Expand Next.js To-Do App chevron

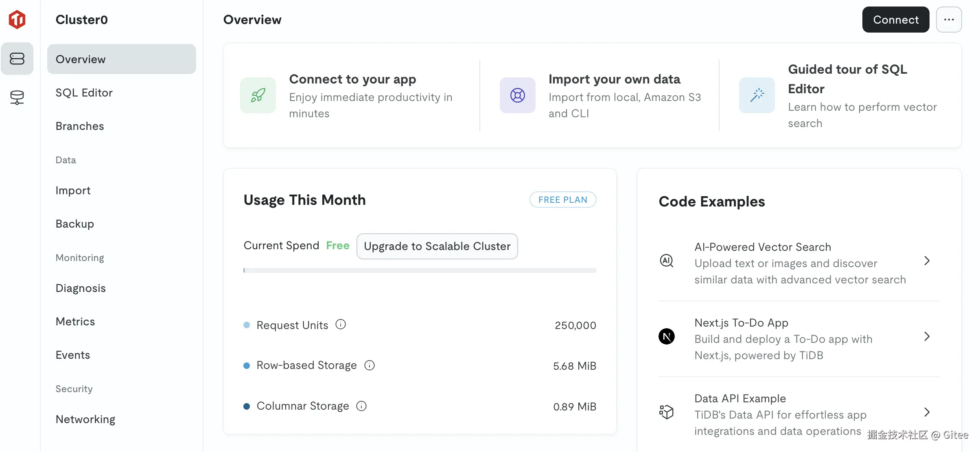coord(927,336)
